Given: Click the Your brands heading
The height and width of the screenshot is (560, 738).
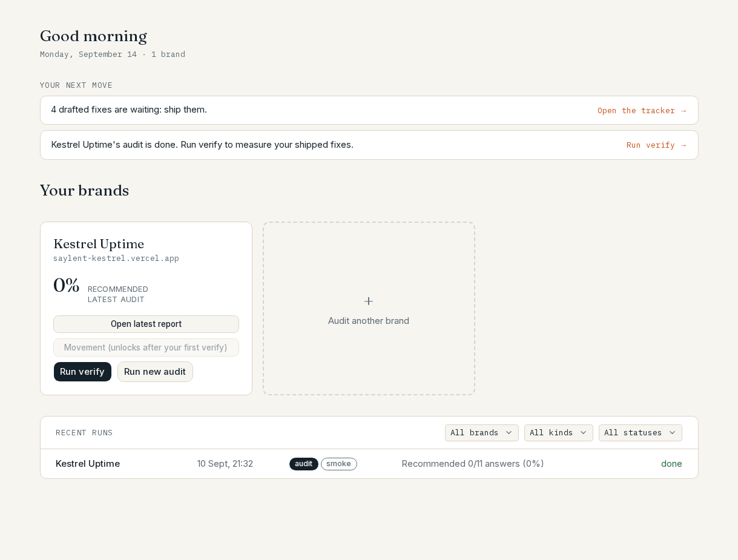Looking at the screenshot, I should [x=85, y=191].
